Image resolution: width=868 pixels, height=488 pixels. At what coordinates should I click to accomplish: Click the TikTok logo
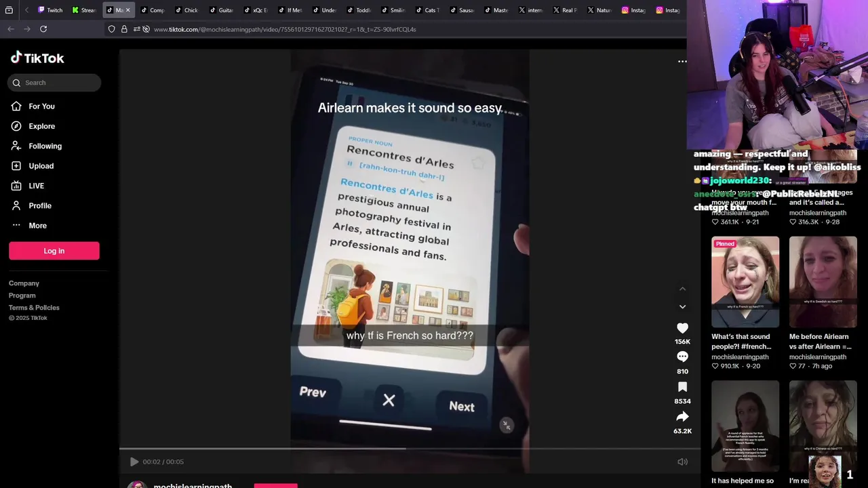[x=37, y=58]
